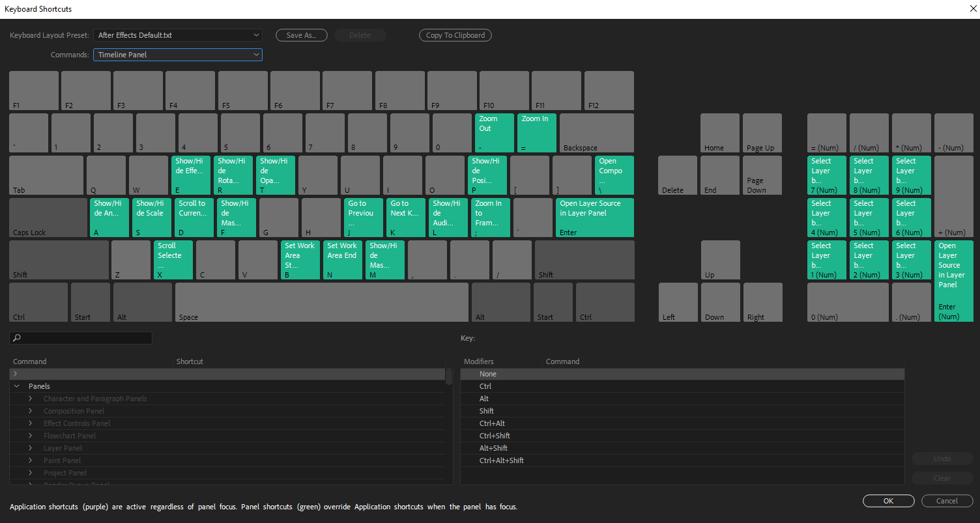The height and width of the screenshot is (523, 980).
Task: Expand the collapsed top row above Panels
Action: (x=16, y=374)
